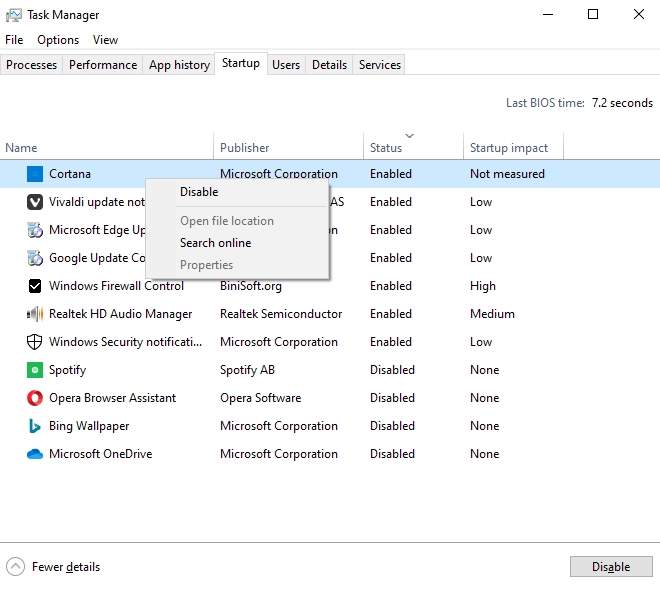Click the Opera Browser Assistant icon

35,398
